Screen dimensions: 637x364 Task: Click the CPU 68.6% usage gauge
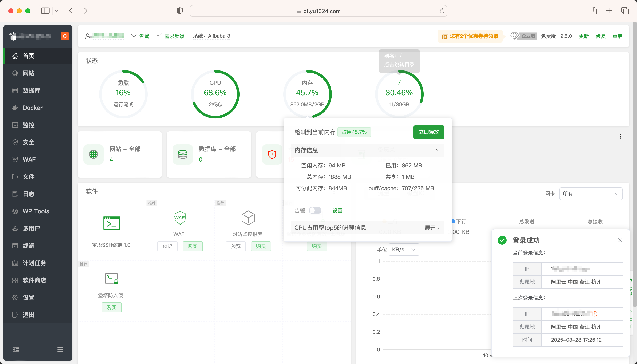click(x=215, y=94)
